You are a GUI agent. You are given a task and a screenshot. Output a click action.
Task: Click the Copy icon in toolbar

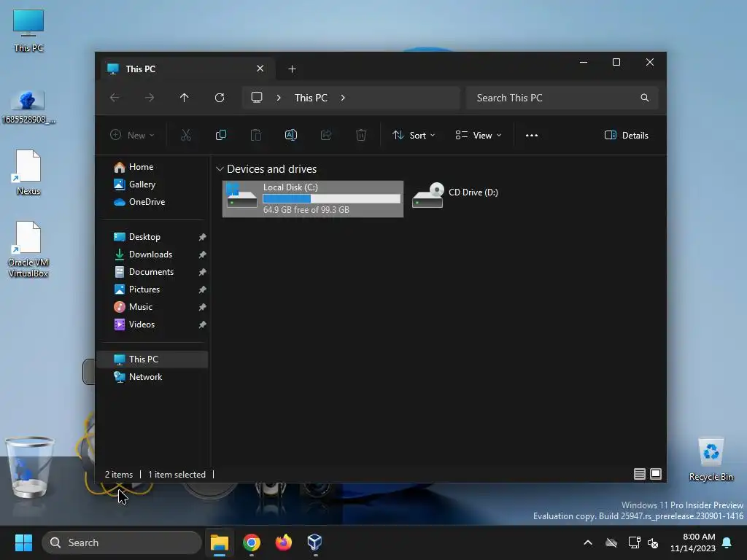pyautogui.click(x=220, y=135)
